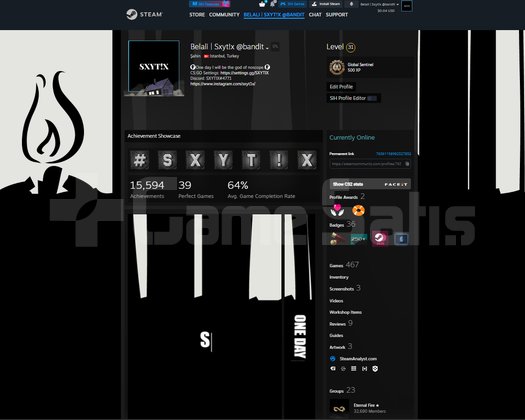525x420 pixels.
Task: Open the Global Sentinel badge icon
Action: [x=337, y=67]
